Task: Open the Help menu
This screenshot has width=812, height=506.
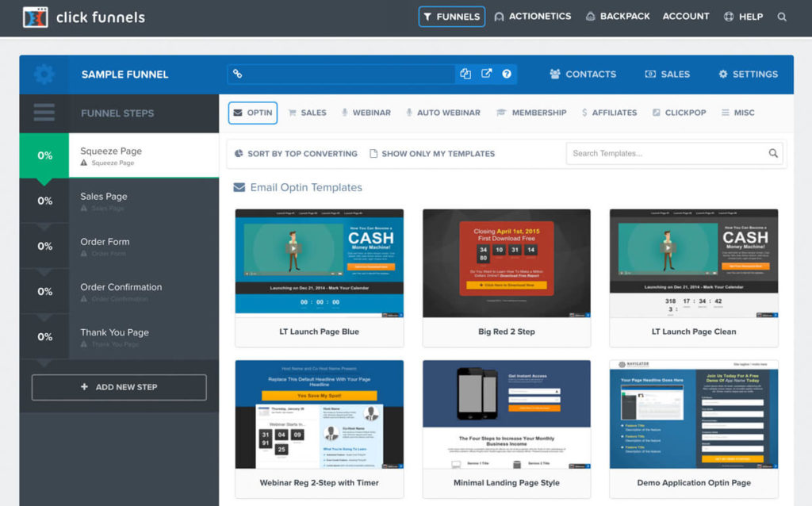Action: click(x=743, y=17)
